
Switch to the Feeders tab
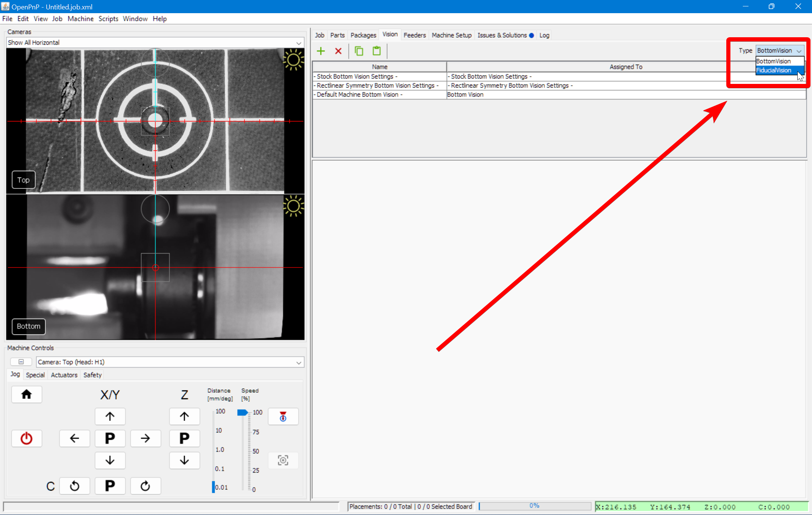[415, 35]
